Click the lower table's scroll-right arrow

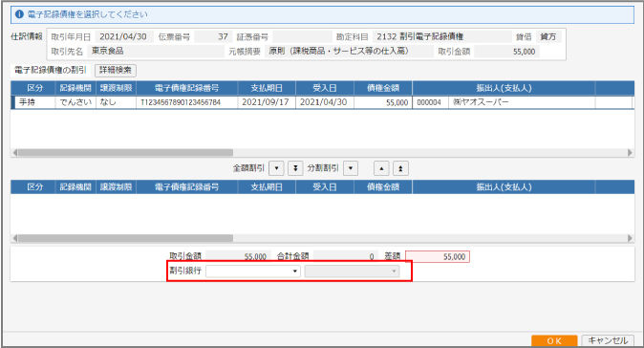click(630, 238)
